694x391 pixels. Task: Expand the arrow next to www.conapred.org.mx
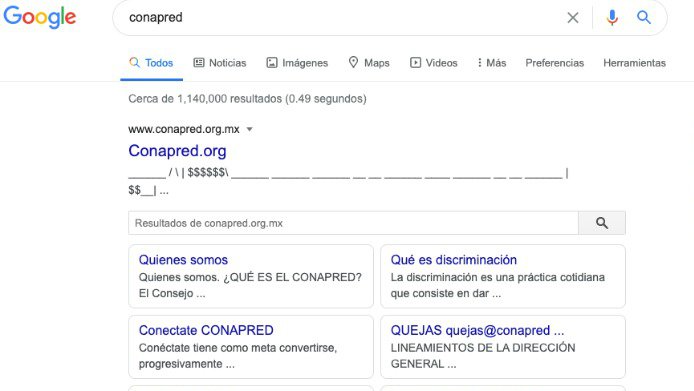250,129
